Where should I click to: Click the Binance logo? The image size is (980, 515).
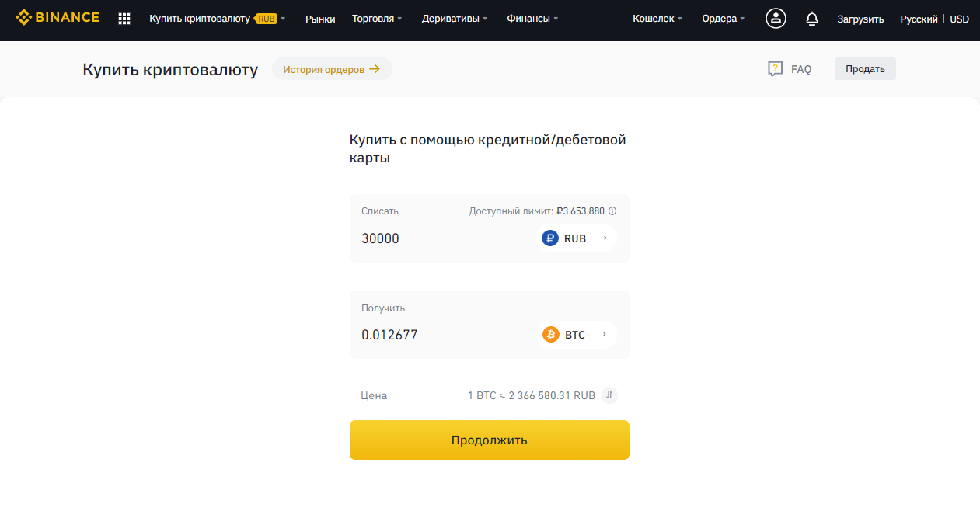point(58,17)
